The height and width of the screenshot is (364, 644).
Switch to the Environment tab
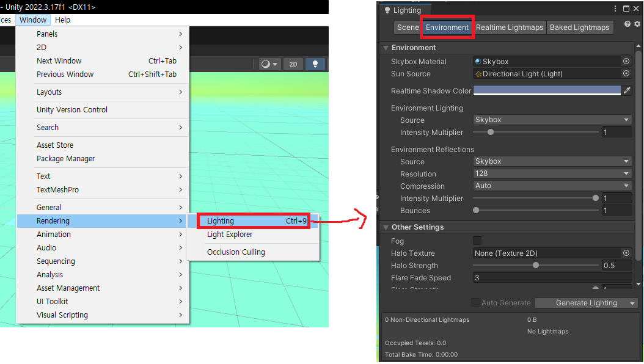pos(447,27)
